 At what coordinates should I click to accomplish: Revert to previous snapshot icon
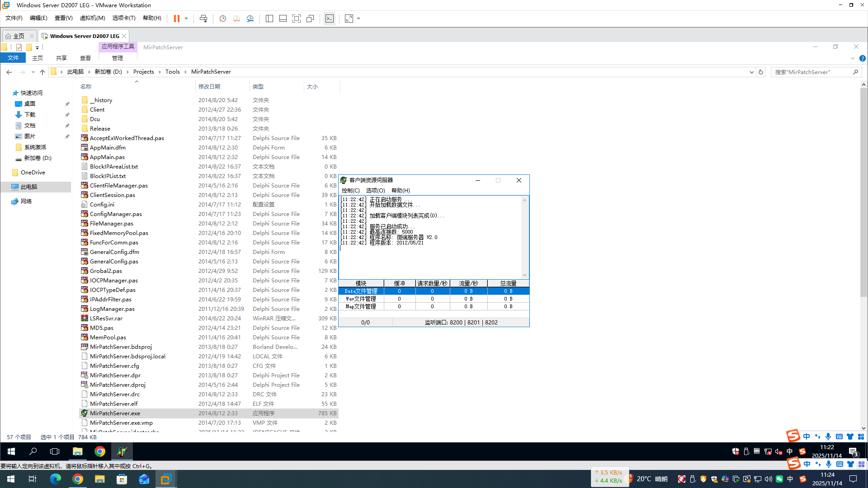tap(236, 19)
